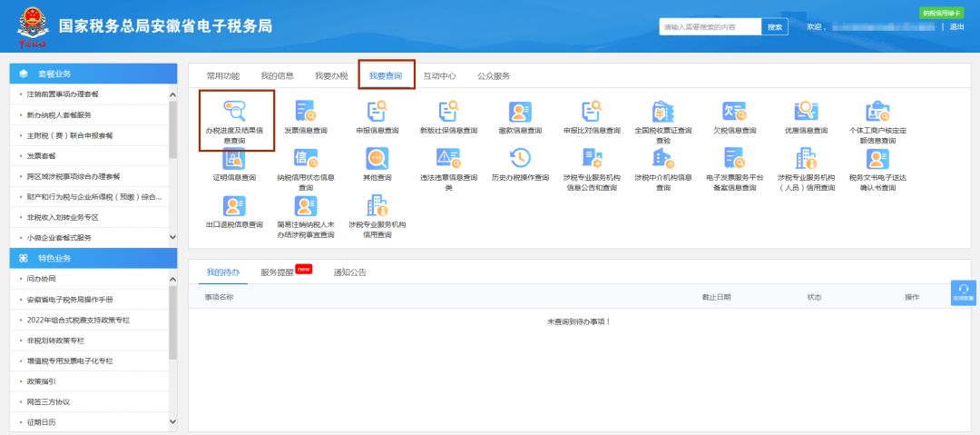
Task: Open 其他查询 chat bubble icon
Action: (x=377, y=158)
